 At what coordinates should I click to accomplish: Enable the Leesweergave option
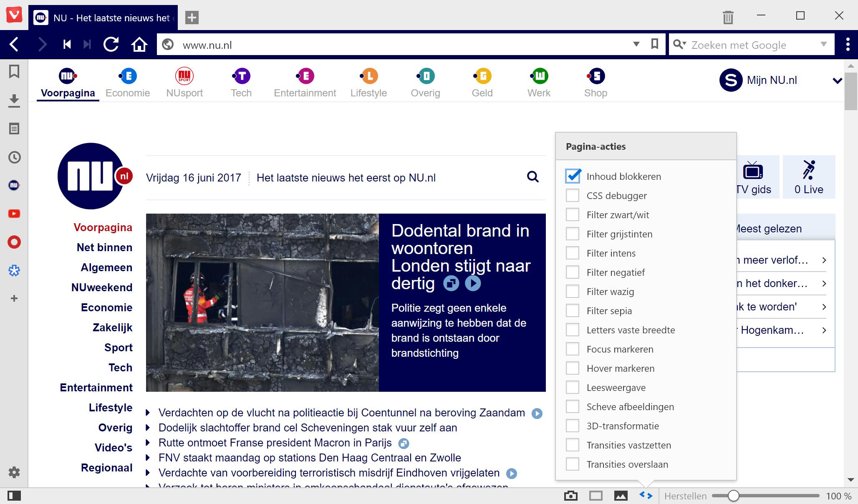tap(573, 387)
